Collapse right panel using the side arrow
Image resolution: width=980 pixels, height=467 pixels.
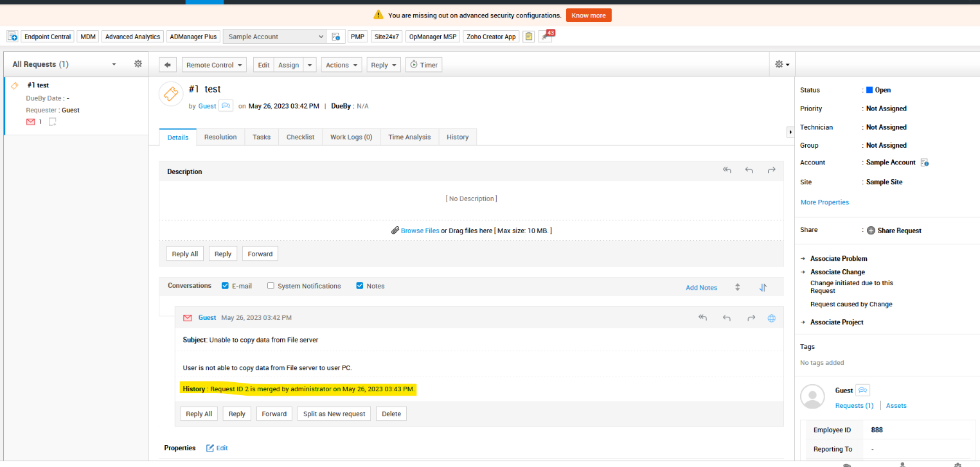coord(790,132)
